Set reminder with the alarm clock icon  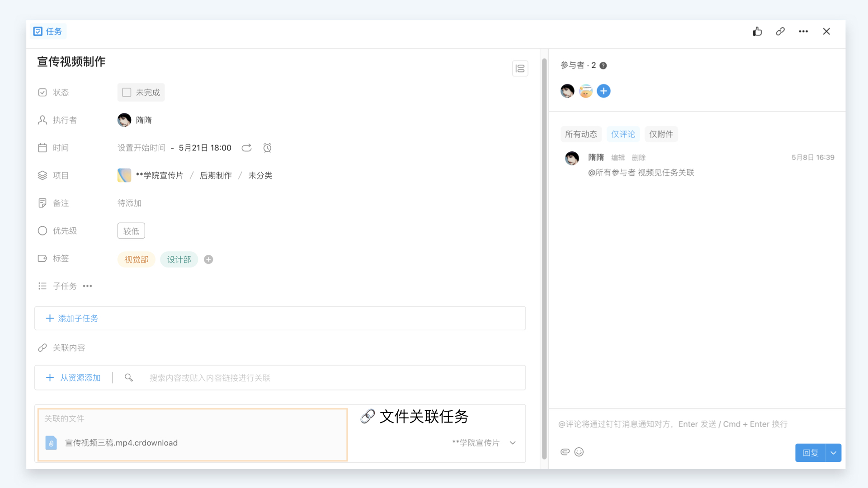coord(267,148)
